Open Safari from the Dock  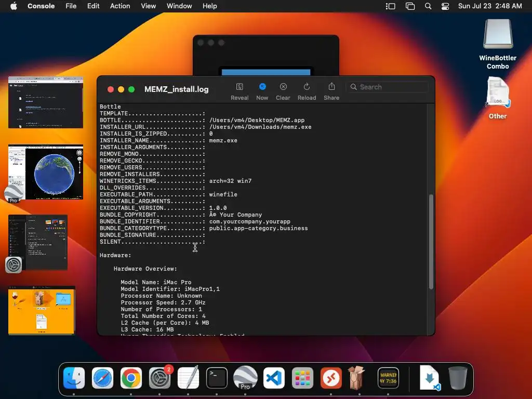pos(102,378)
